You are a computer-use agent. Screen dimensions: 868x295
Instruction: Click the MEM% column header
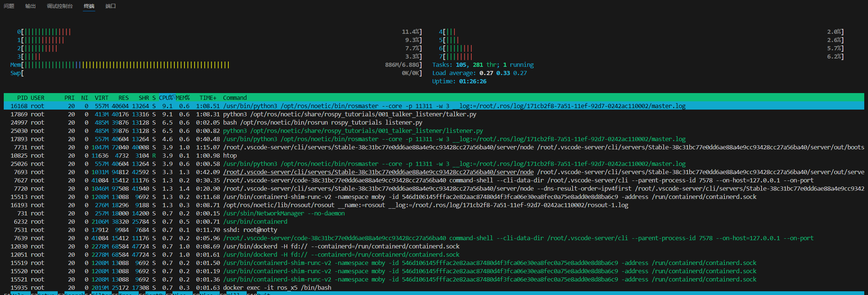[183, 98]
